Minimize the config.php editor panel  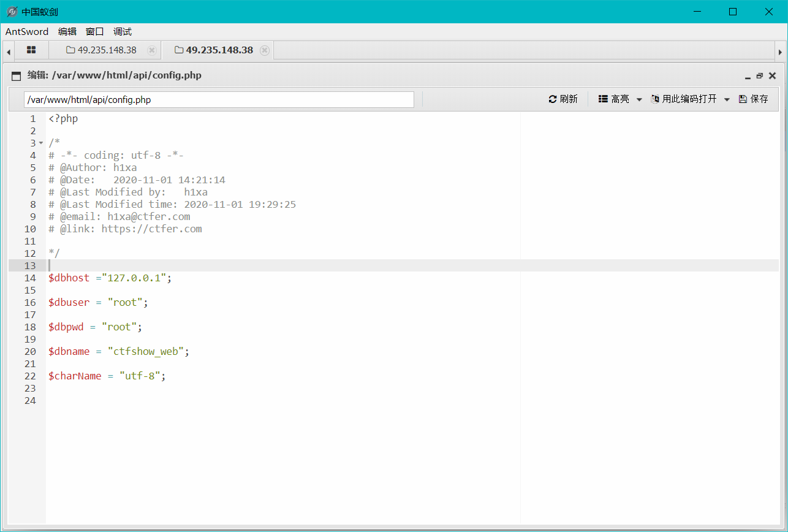click(748, 77)
